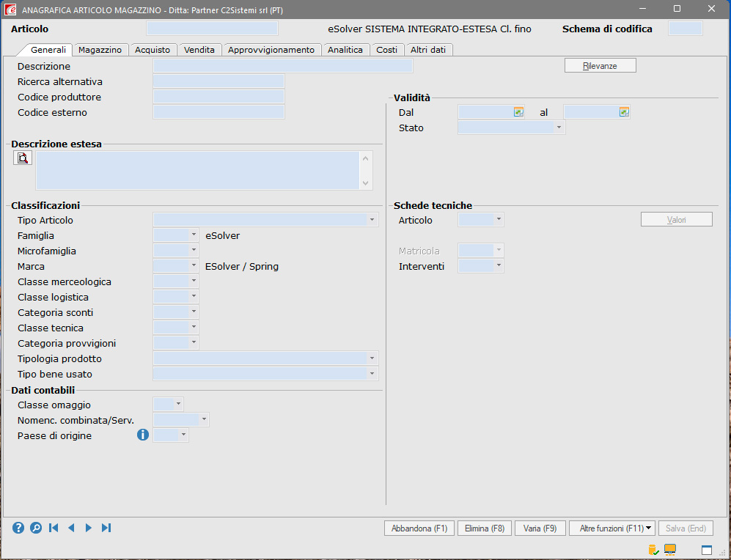Open the Approvvigionamento tab
Viewport: 731px width, 560px height.
pos(271,50)
